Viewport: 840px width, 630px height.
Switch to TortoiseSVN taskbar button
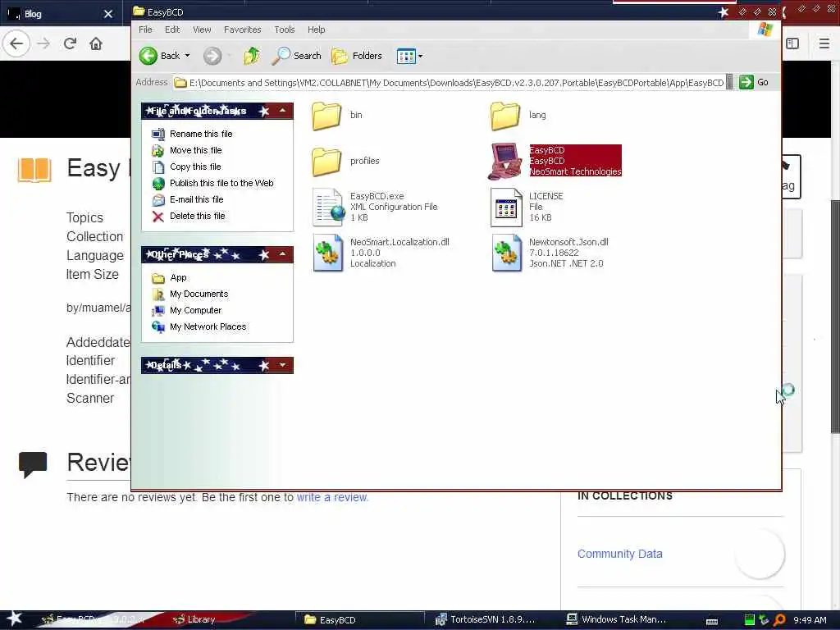point(486,620)
